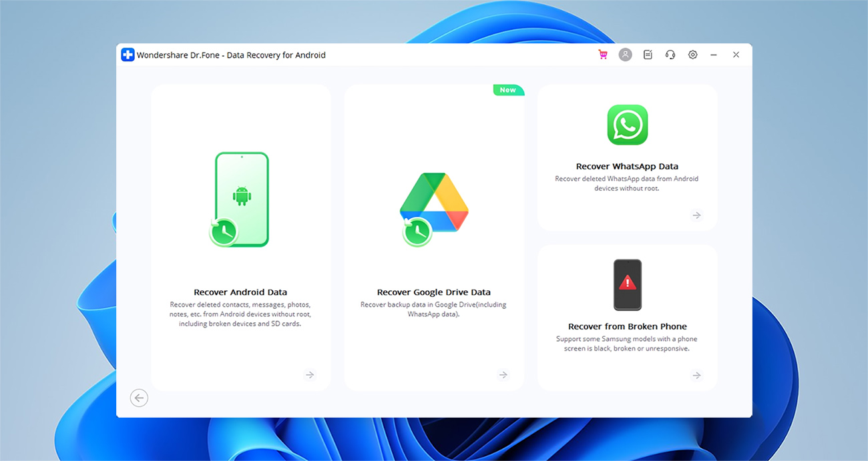Click the broken phone warning icon

(x=627, y=284)
